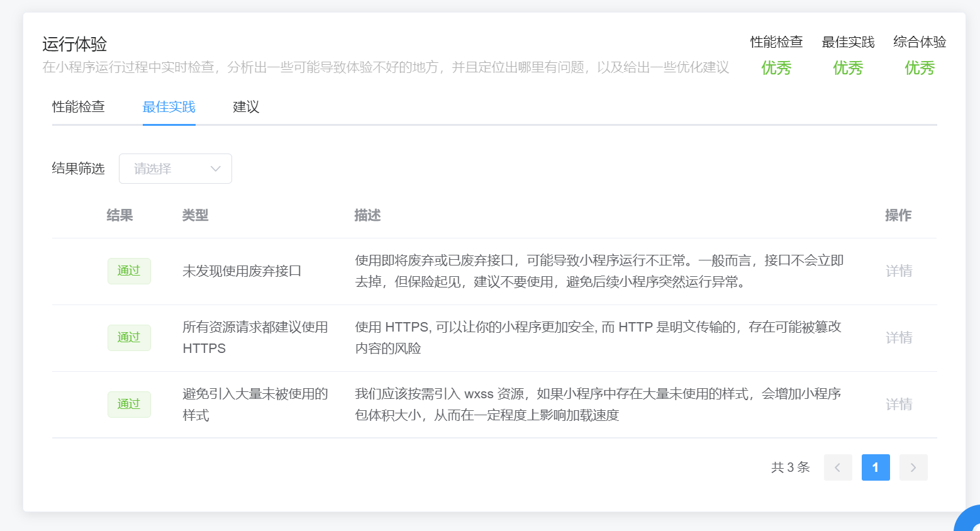
Task: Click the 操作 column header
Action: (x=898, y=215)
